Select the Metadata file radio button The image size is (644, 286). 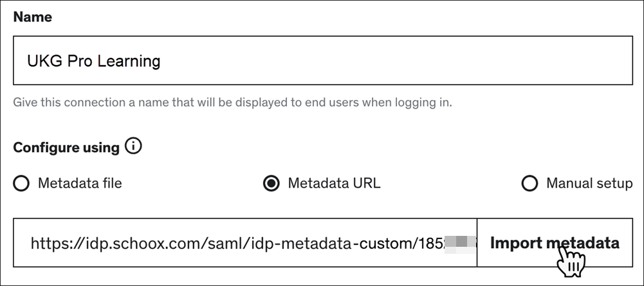coord(21,184)
